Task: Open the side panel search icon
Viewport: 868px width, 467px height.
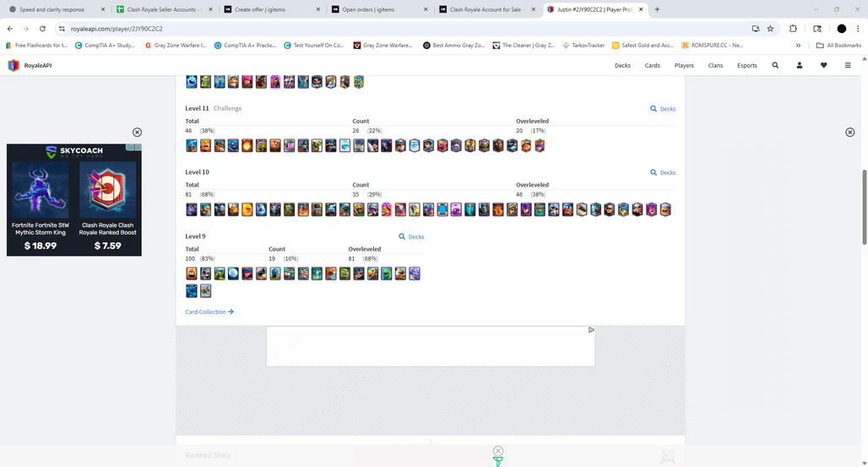Action: coord(817,29)
